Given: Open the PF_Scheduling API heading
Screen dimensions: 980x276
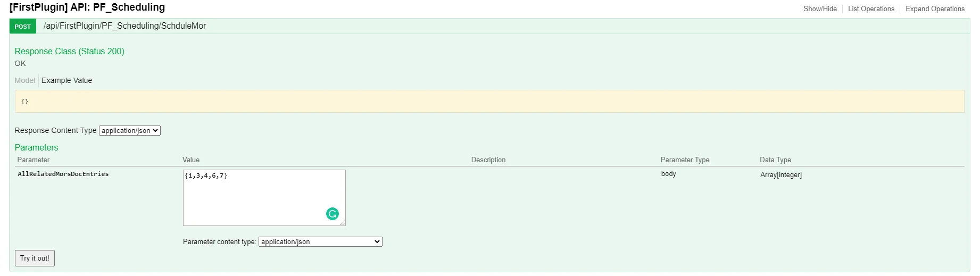Looking at the screenshot, I should point(87,7).
